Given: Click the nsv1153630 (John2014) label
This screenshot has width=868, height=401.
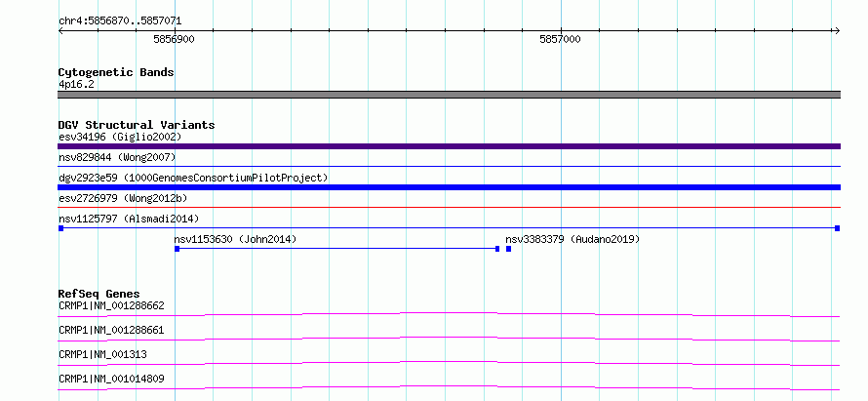Looking at the screenshot, I should point(235,239).
